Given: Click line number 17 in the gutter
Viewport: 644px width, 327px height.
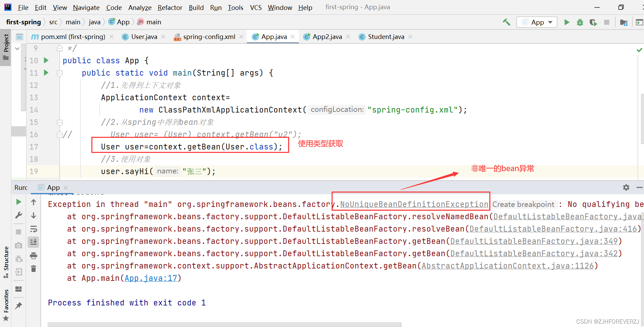Looking at the screenshot, I should [x=34, y=147].
